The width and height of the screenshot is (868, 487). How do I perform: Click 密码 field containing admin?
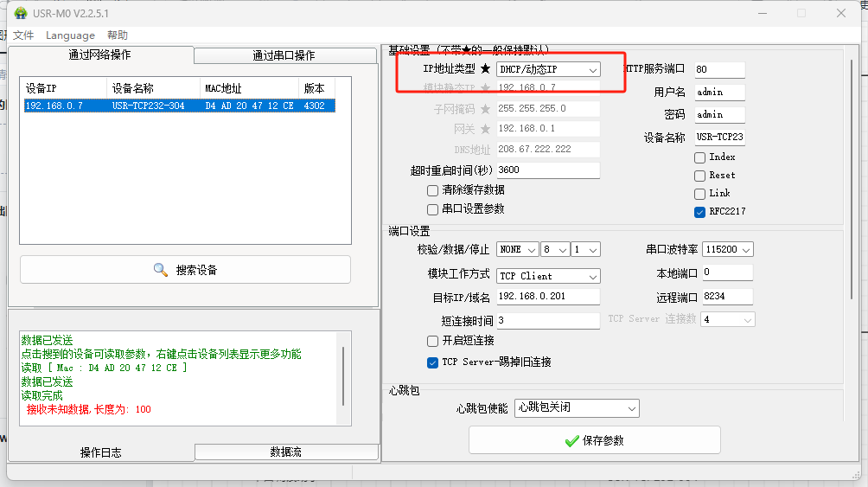pos(719,115)
